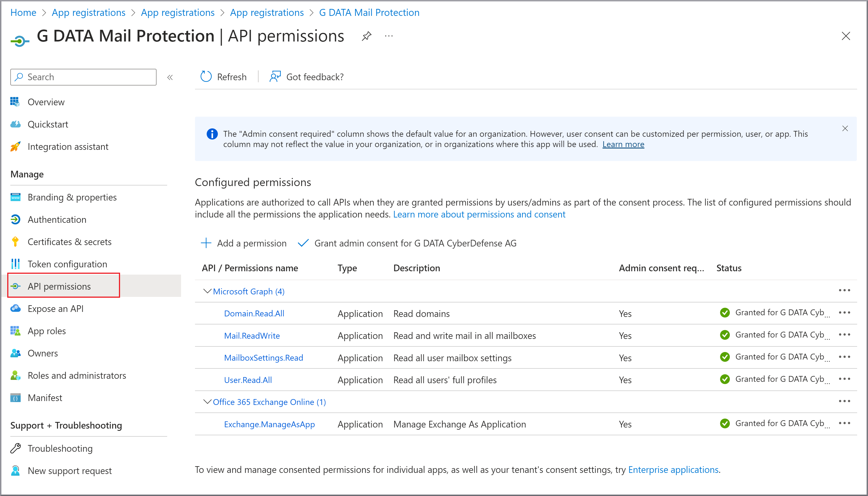
Task: Open ellipsis menu for Microsoft Graph group
Action: (x=844, y=290)
